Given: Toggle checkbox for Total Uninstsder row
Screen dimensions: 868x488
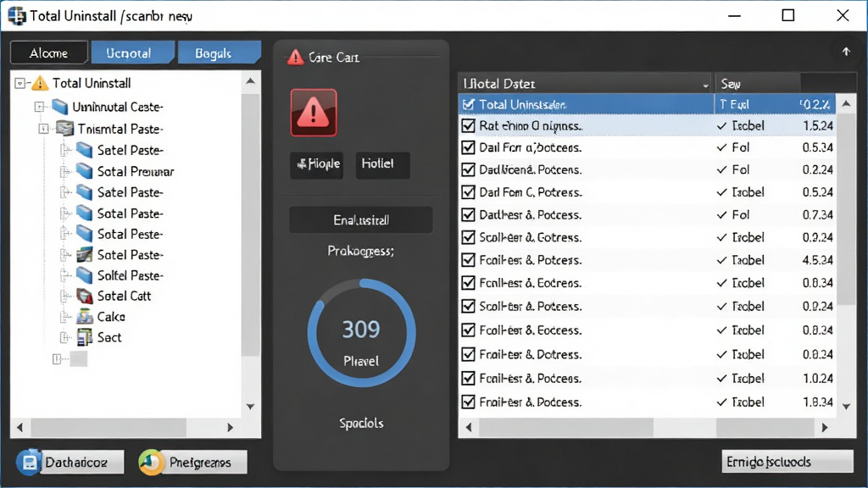Looking at the screenshot, I should click(468, 104).
